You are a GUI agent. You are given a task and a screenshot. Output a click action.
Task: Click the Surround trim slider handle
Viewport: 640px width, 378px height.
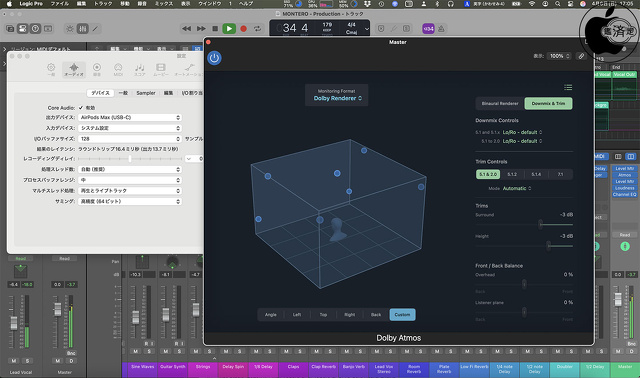[540, 224]
